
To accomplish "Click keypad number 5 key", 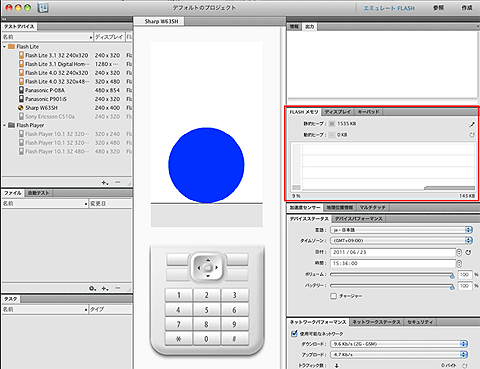I will tap(206, 310).
